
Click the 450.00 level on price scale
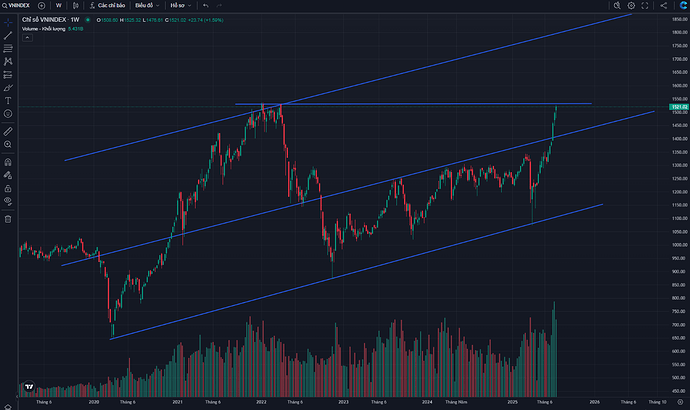point(679,391)
